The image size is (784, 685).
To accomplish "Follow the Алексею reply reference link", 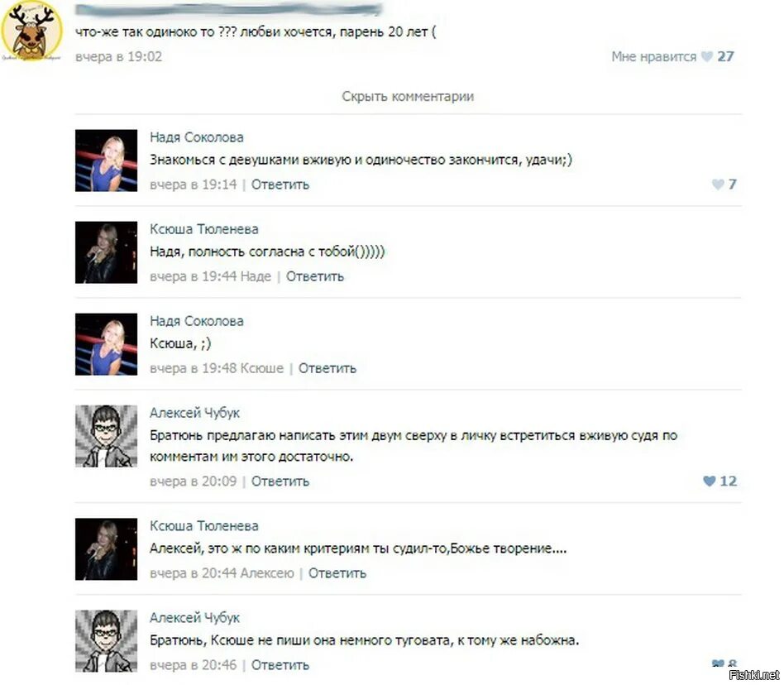I will click(x=267, y=573).
